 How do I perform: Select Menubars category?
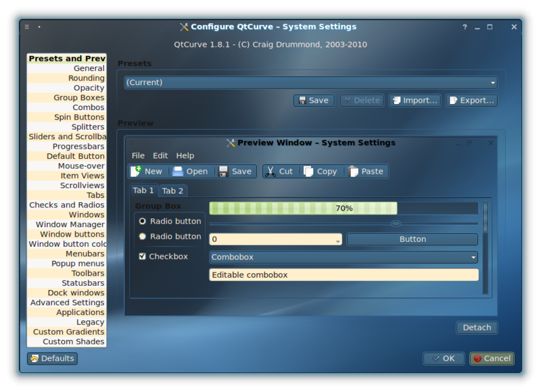66,253
